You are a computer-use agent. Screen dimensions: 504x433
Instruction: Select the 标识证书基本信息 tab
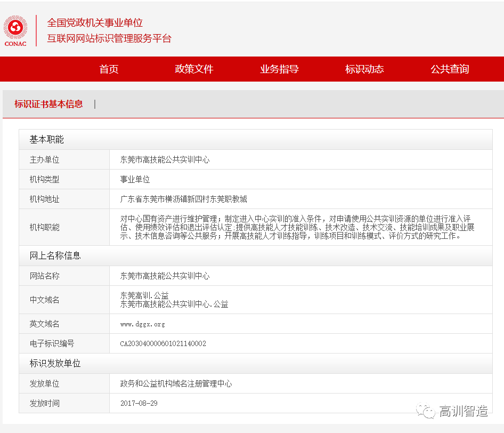[x=48, y=104]
